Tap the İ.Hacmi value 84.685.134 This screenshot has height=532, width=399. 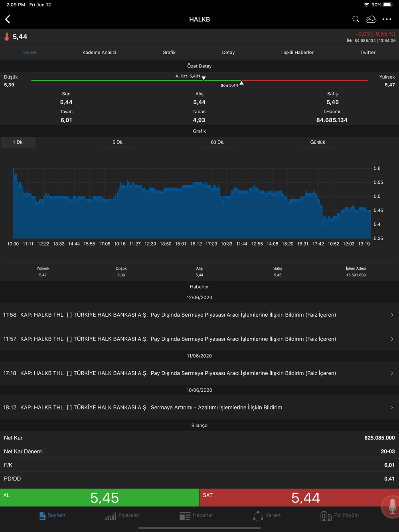pyautogui.click(x=332, y=120)
